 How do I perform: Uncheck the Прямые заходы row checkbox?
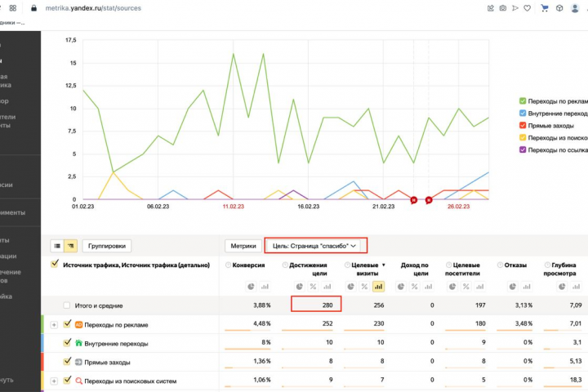pos(67,361)
